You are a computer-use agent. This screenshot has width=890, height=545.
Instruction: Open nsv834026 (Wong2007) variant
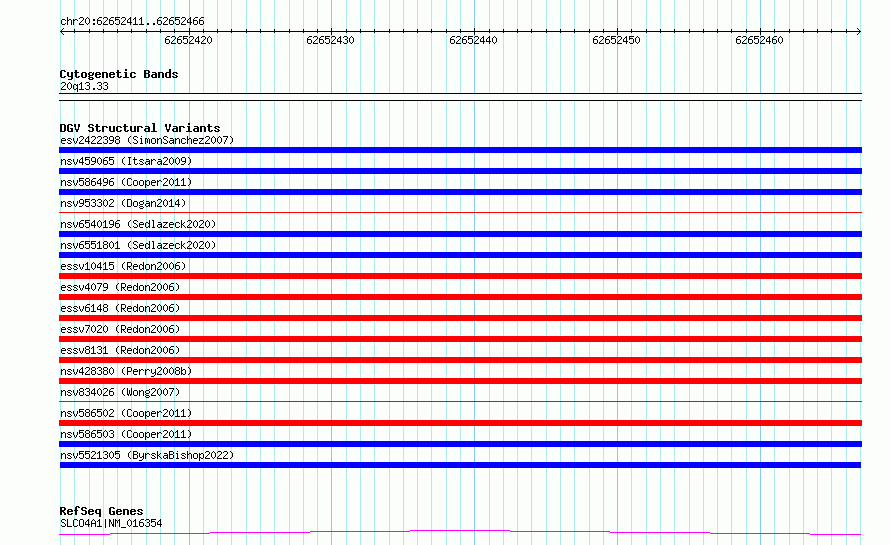120,392
